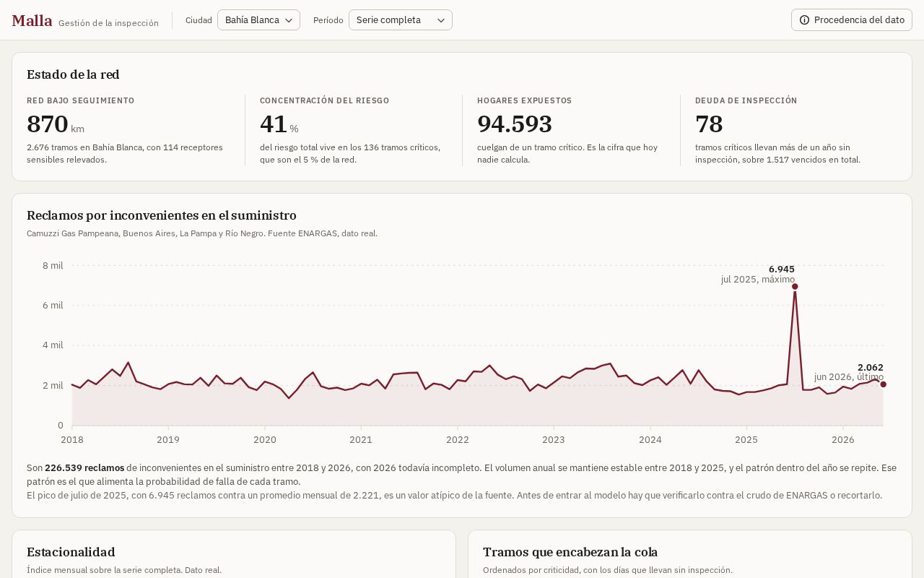Click the bold 226.539 reclamos text
Screen dimensions: 924x578
click(84, 467)
